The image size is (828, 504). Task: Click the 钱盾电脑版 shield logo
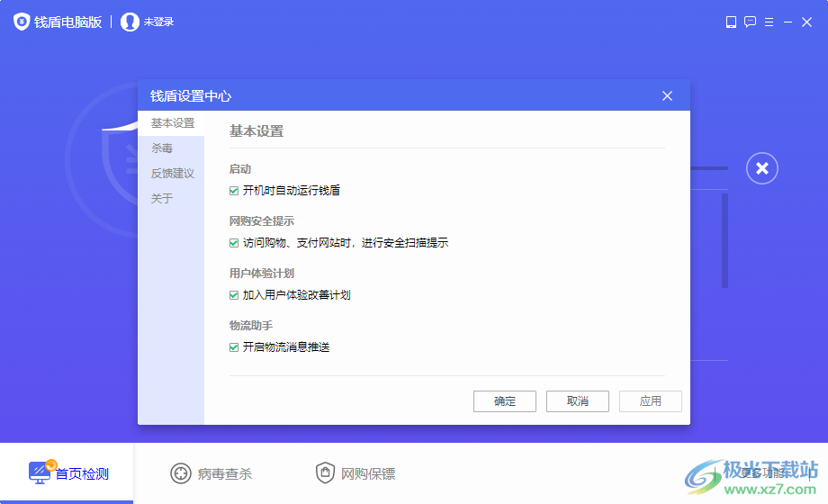point(22,22)
